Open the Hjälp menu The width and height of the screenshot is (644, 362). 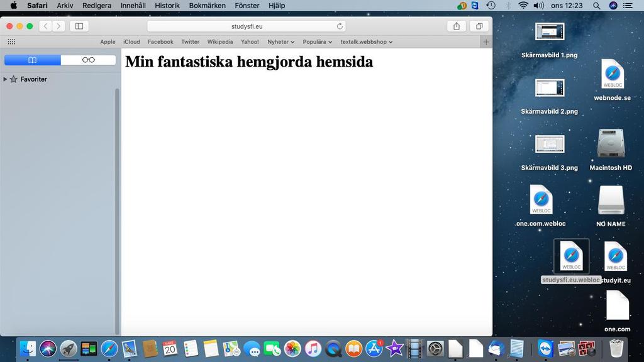point(277,6)
